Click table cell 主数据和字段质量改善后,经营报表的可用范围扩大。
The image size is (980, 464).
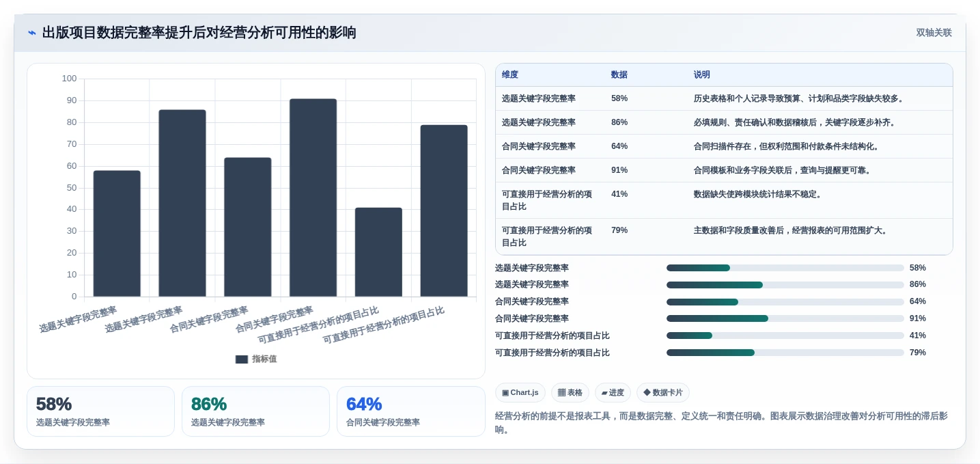coord(792,230)
